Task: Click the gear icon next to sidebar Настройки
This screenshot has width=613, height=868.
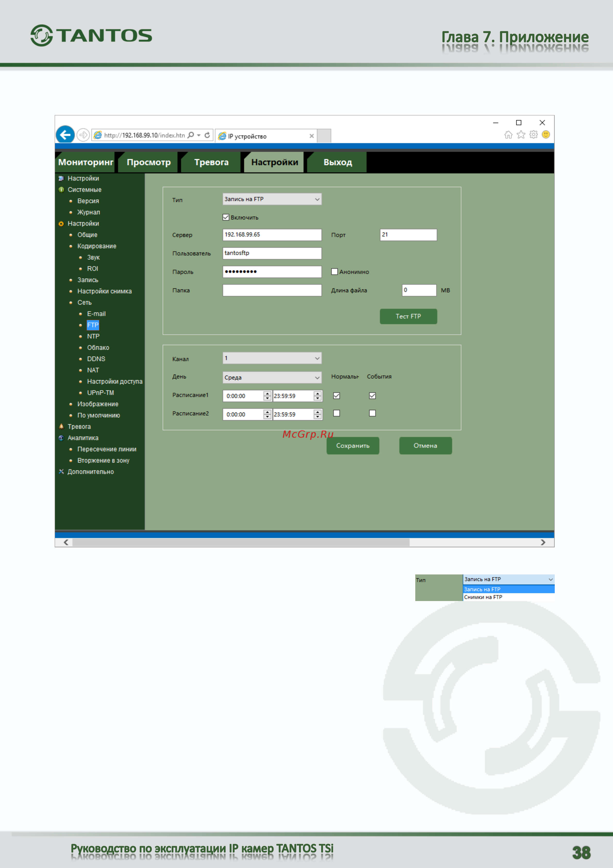Action: coord(61,224)
